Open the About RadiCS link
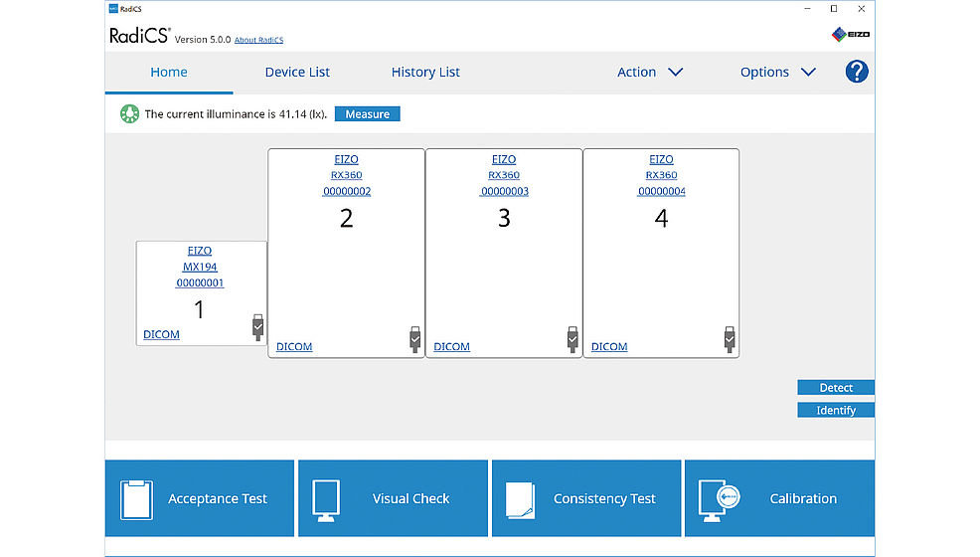Viewport: 980px width, 557px height. coord(258,40)
